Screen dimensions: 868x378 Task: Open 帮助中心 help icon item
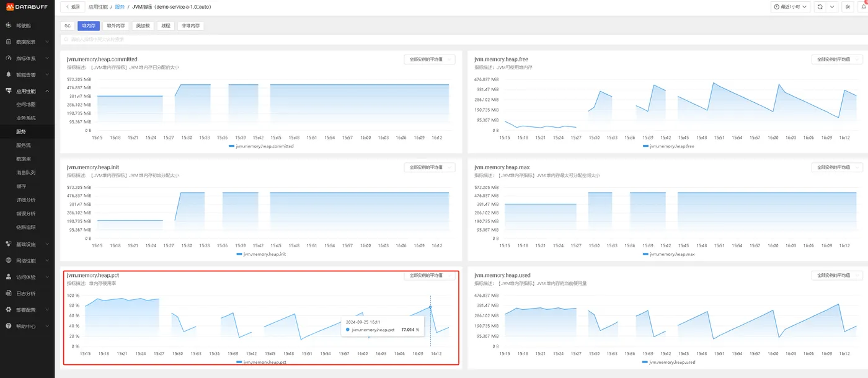(27, 326)
